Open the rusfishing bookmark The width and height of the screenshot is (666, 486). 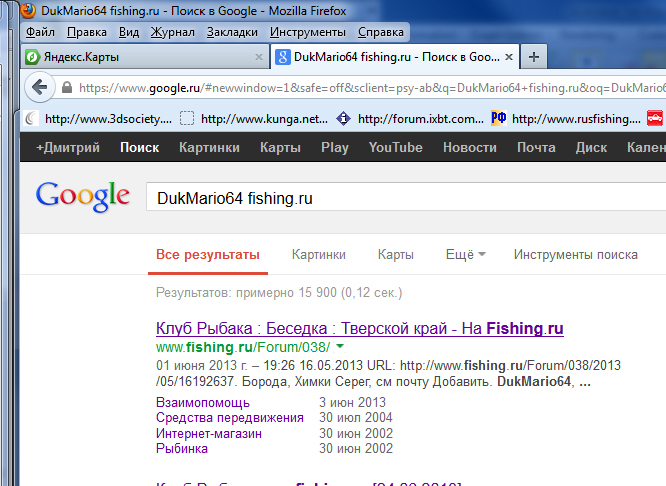575,119
